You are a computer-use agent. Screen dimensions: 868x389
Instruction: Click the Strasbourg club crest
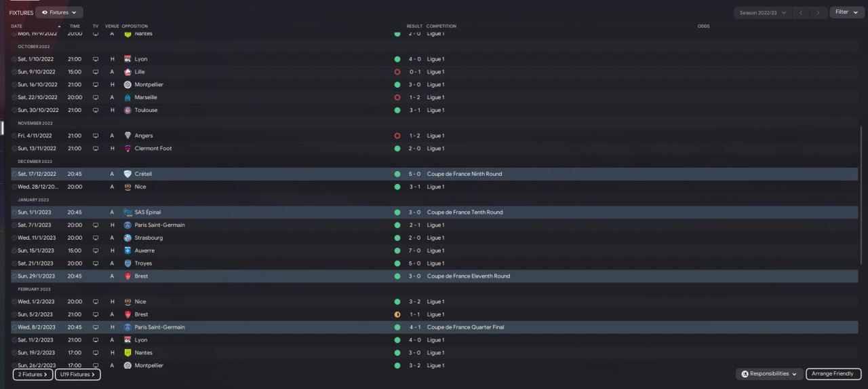[127, 238]
